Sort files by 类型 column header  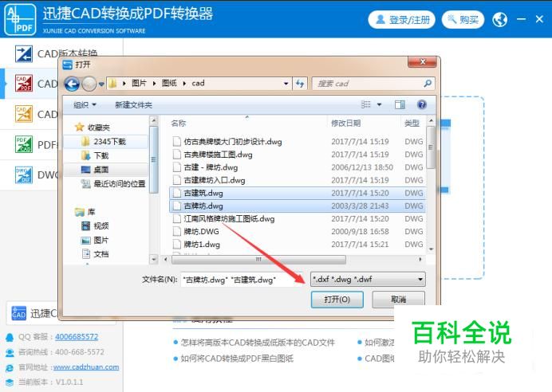coord(412,123)
